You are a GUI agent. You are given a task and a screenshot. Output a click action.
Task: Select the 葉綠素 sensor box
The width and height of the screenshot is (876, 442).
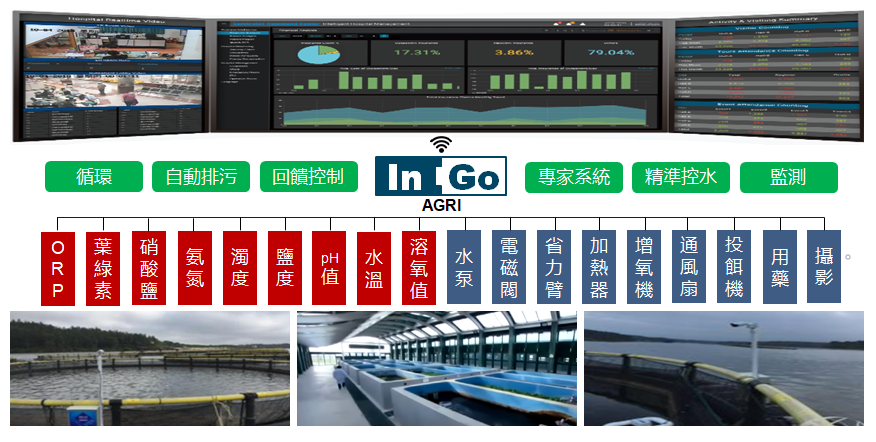(103, 268)
